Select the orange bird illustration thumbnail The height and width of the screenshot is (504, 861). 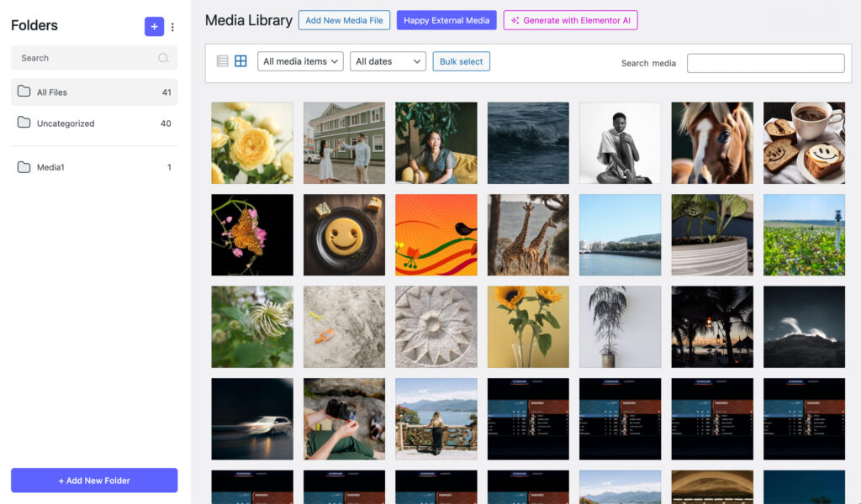[436, 234]
